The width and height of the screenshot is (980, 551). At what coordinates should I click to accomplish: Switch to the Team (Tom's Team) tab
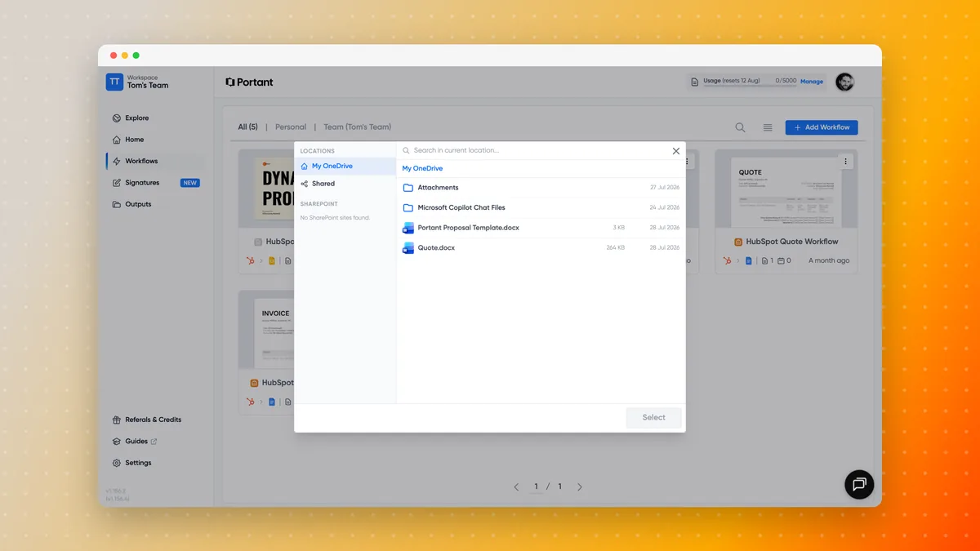click(357, 127)
